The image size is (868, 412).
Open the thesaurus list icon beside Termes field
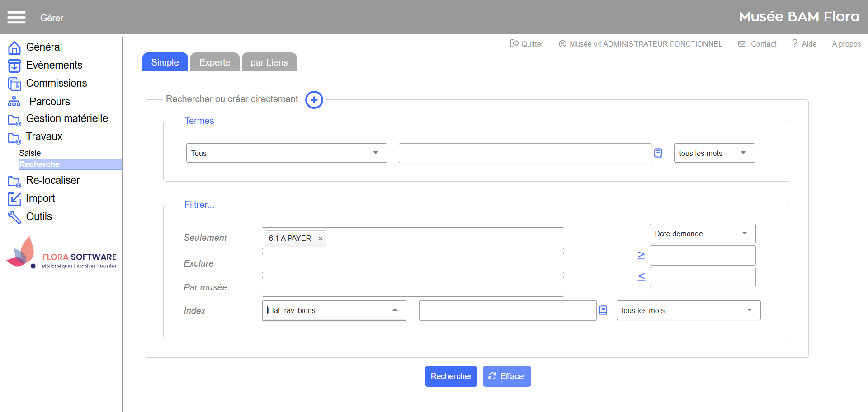[x=658, y=153]
